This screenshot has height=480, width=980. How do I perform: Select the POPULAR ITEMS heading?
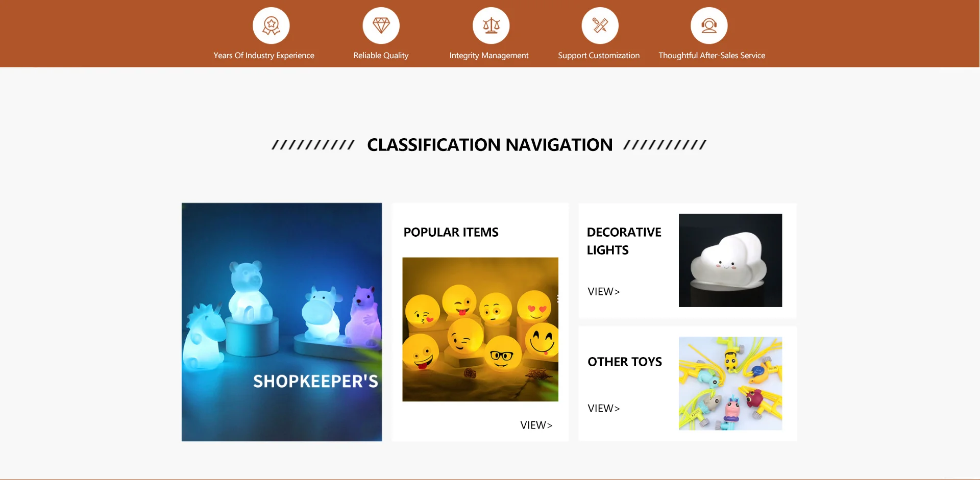point(451,232)
